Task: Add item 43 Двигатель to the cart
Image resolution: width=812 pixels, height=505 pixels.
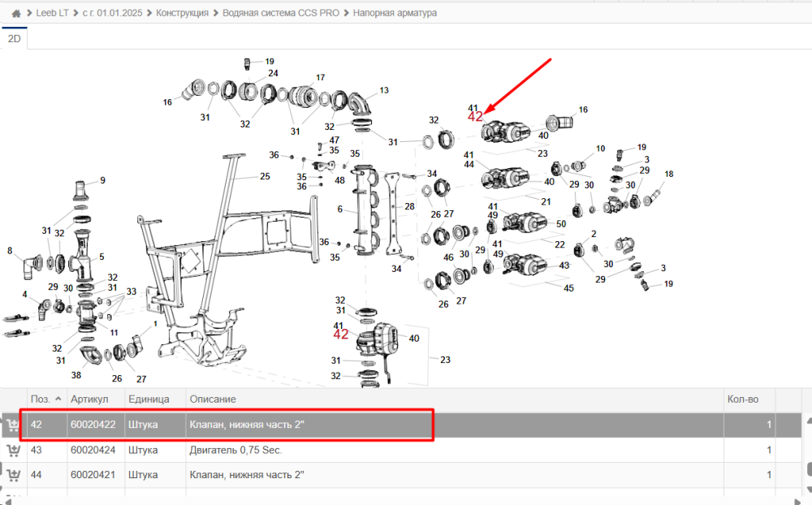Action: [13, 450]
